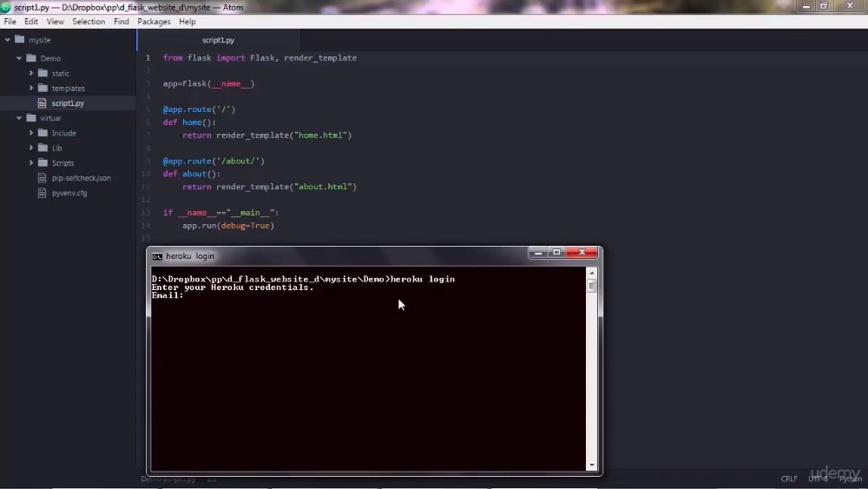Viewport: 868px width, 489px height.
Task: Maximize the heroku login command window
Action: (556, 253)
